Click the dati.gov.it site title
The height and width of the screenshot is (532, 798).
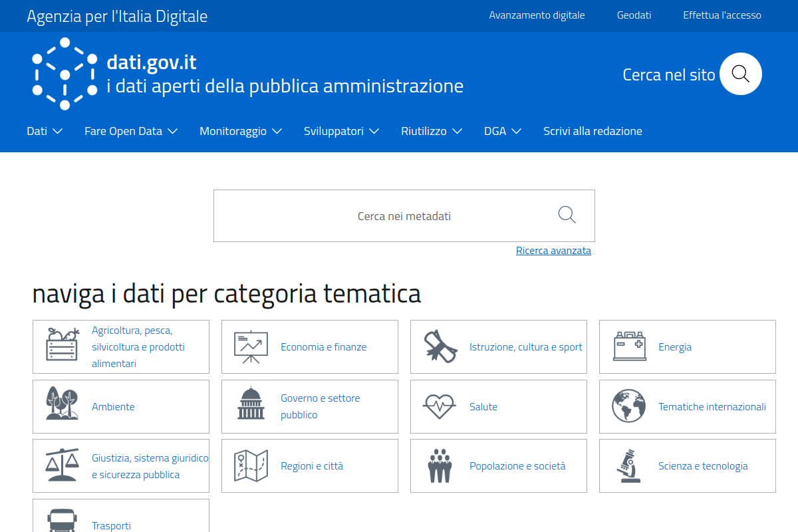pyautogui.click(x=152, y=63)
